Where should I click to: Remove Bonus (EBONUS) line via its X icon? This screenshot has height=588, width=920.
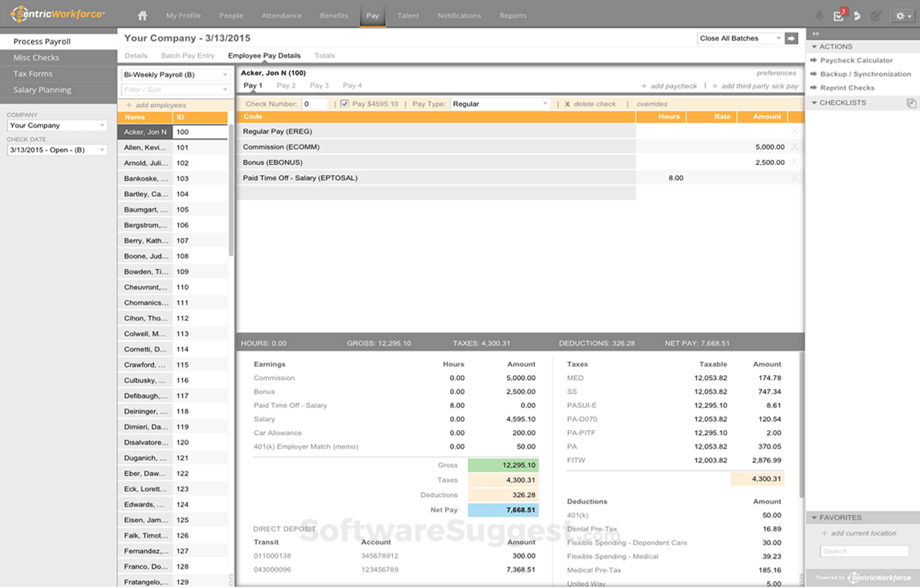(795, 162)
